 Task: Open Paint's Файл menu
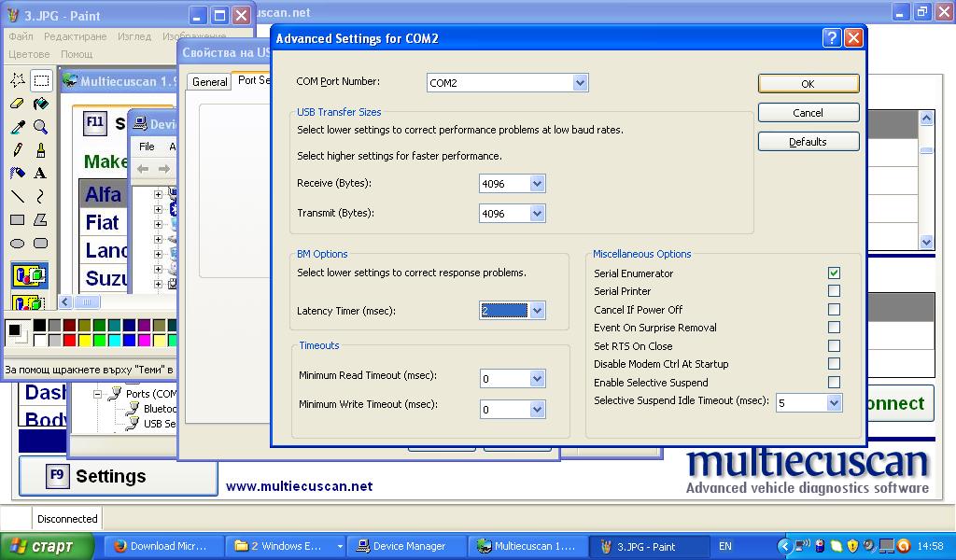[21, 36]
